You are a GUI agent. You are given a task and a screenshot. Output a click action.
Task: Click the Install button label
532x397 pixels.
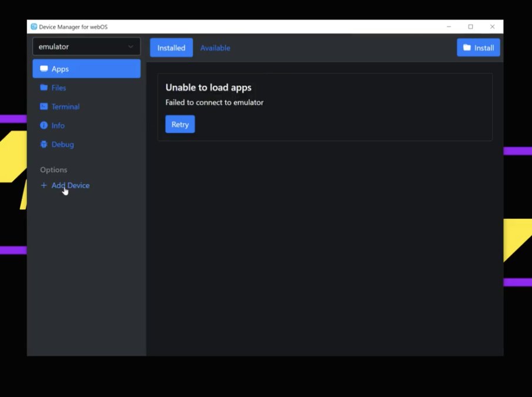[484, 48]
